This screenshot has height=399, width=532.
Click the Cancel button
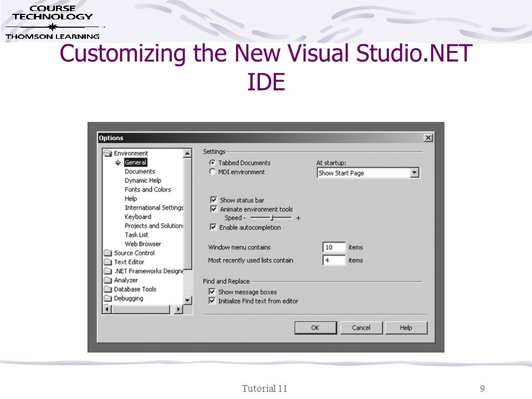click(361, 328)
